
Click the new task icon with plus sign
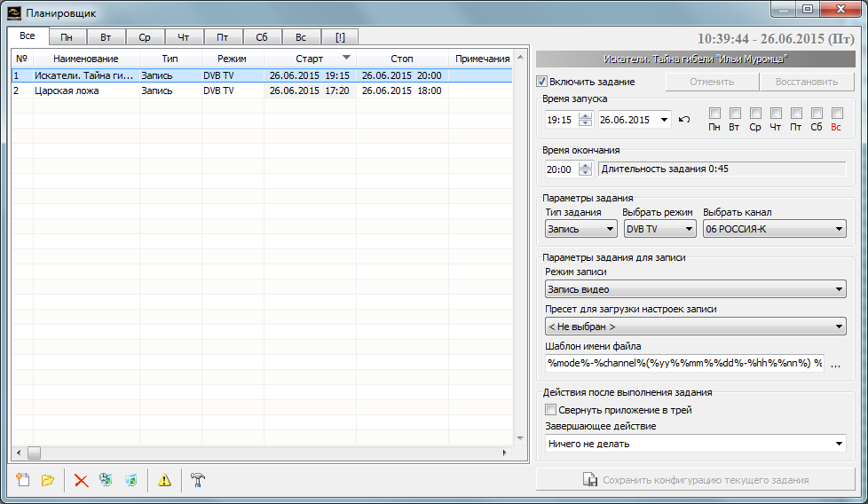(23, 480)
